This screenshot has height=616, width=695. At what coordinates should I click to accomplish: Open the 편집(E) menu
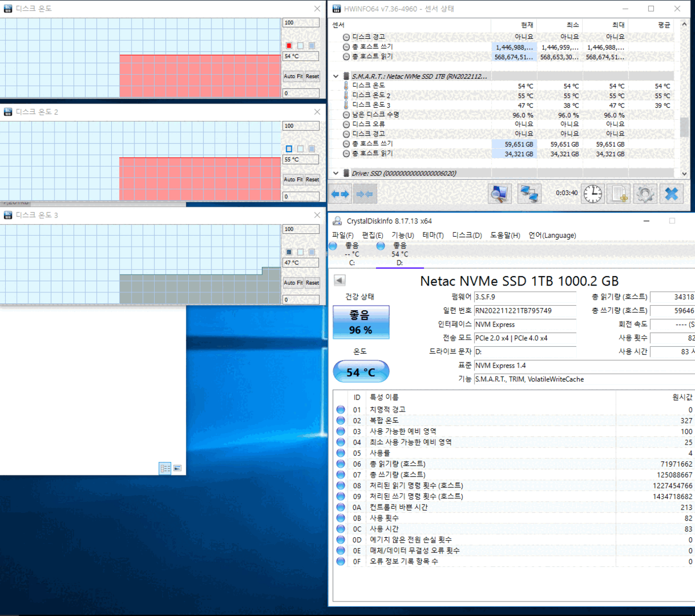[x=372, y=236]
